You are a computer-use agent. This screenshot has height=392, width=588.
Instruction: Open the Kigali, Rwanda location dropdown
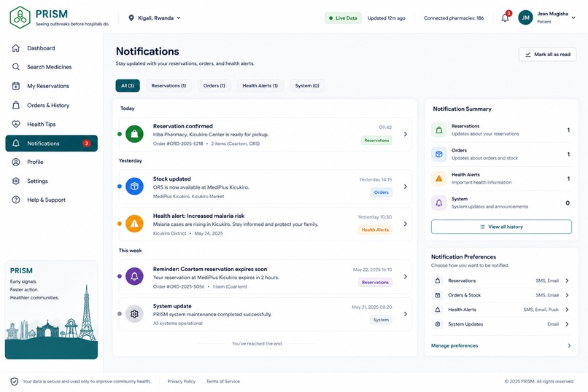point(155,18)
